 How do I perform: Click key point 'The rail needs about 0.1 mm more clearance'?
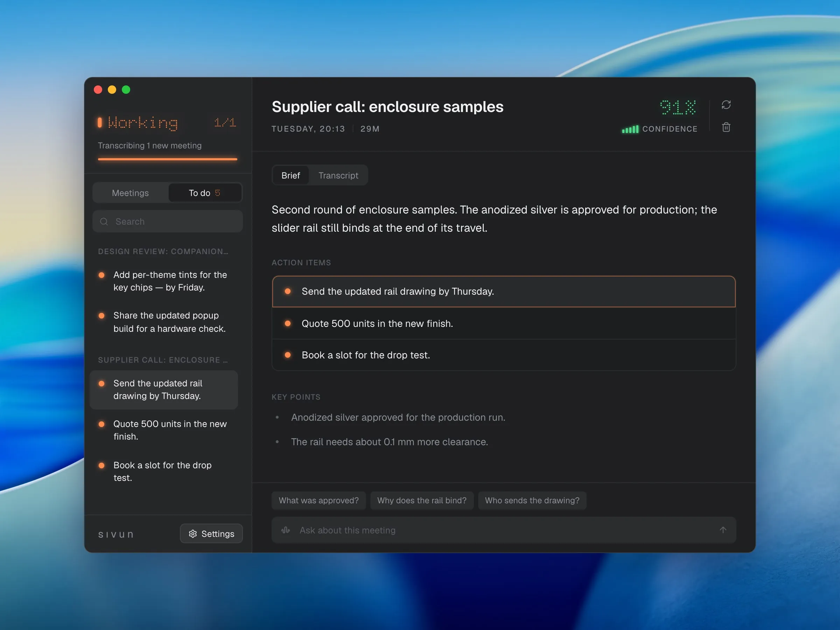coord(390,442)
